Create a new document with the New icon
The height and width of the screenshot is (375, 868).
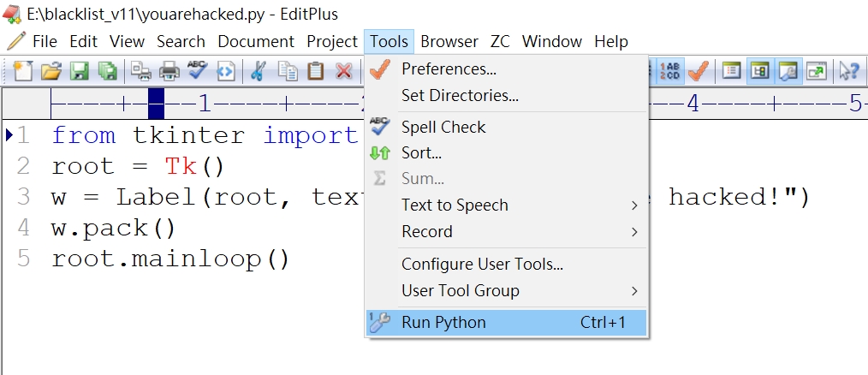(23, 71)
